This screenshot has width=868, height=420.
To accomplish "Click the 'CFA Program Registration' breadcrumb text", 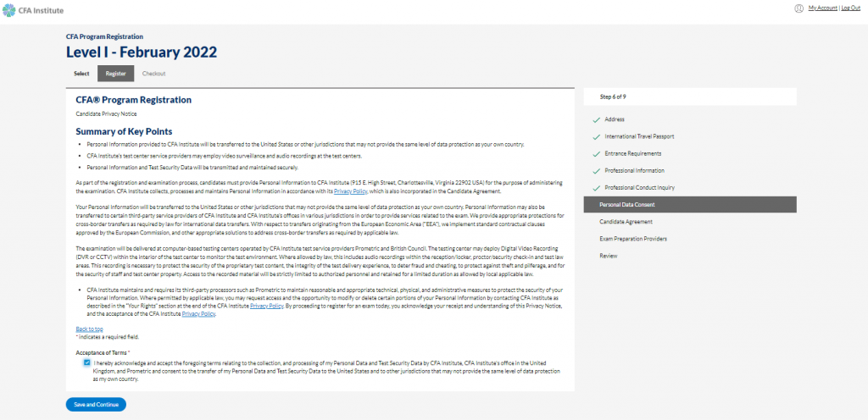I will (x=104, y=36).
